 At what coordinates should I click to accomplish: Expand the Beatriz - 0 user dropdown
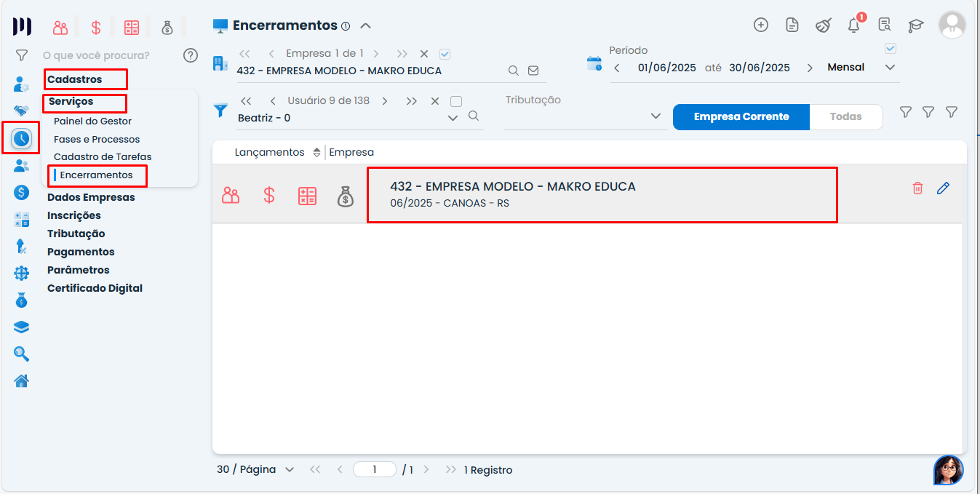point(453,118)
